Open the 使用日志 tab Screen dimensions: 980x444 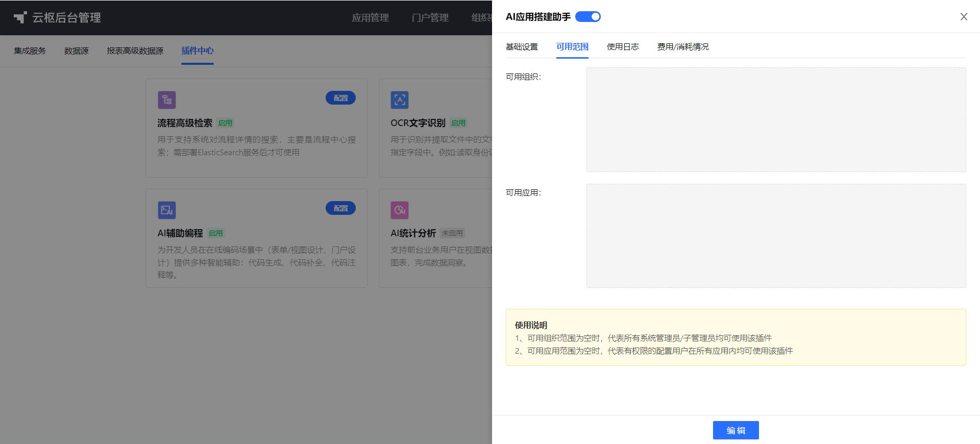[623, 47]
